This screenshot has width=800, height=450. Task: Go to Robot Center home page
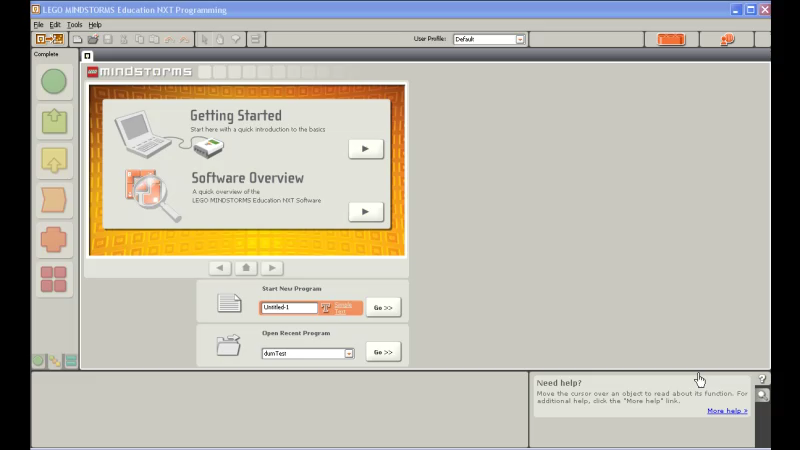point(246,268)
